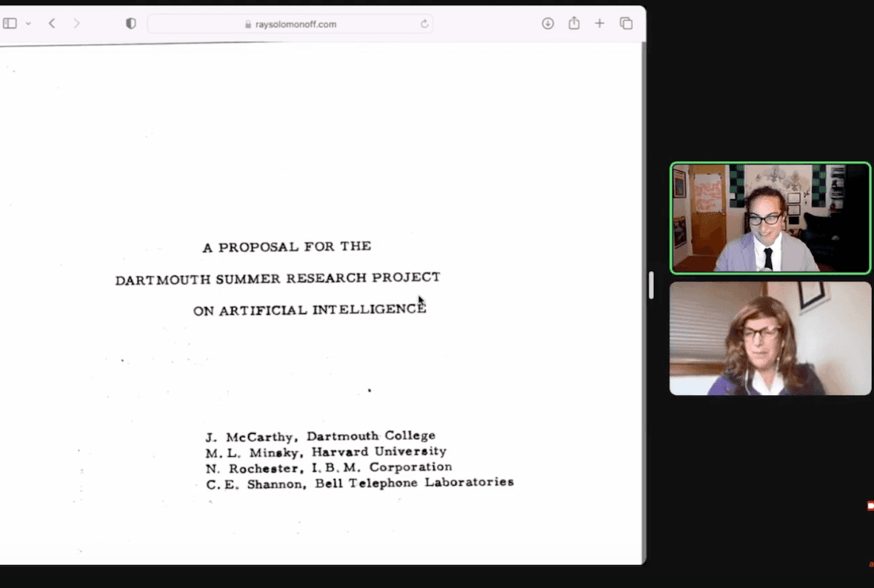Click author line "M. L. Minsky, Harvard University"
Image resolution: width=874 pixels, height=588 pixels.
[326, 452]
